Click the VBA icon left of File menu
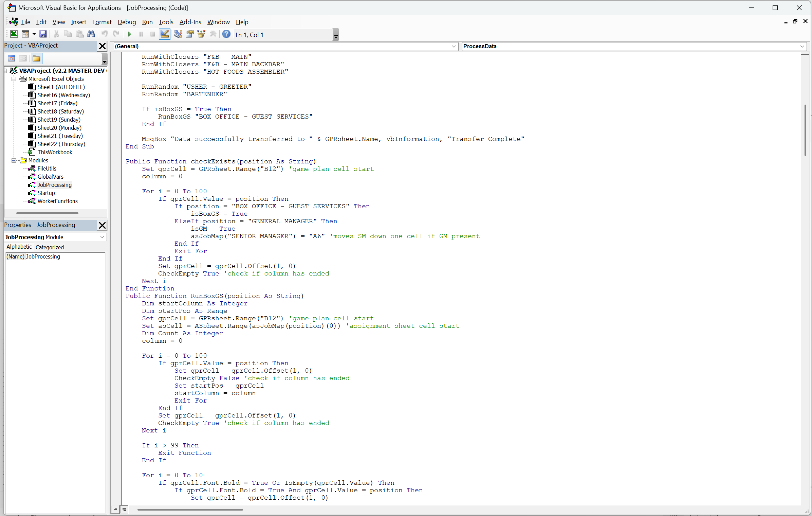Viewport: 812px width, 516px height. tap(14, 22)
